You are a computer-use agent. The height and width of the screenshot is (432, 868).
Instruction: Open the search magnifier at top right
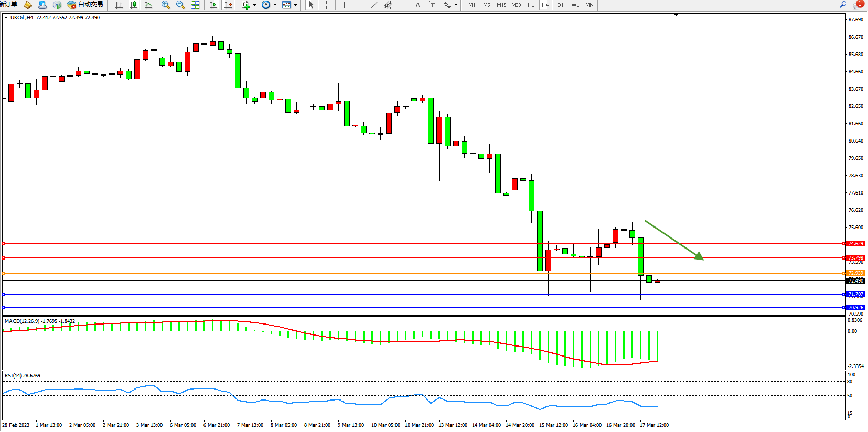point(843,4)
